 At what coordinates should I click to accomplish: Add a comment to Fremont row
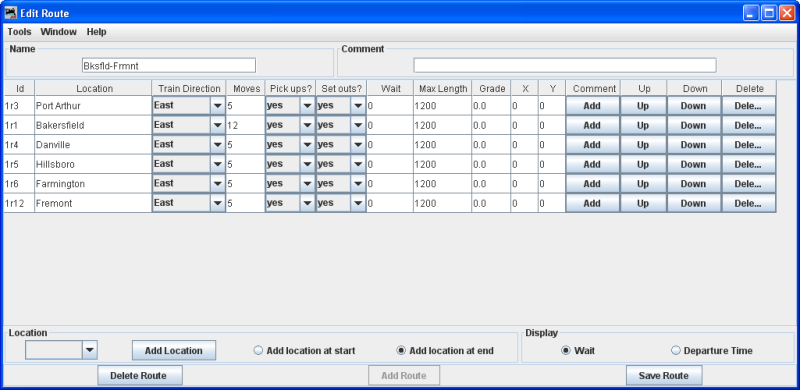click(592, 203)
